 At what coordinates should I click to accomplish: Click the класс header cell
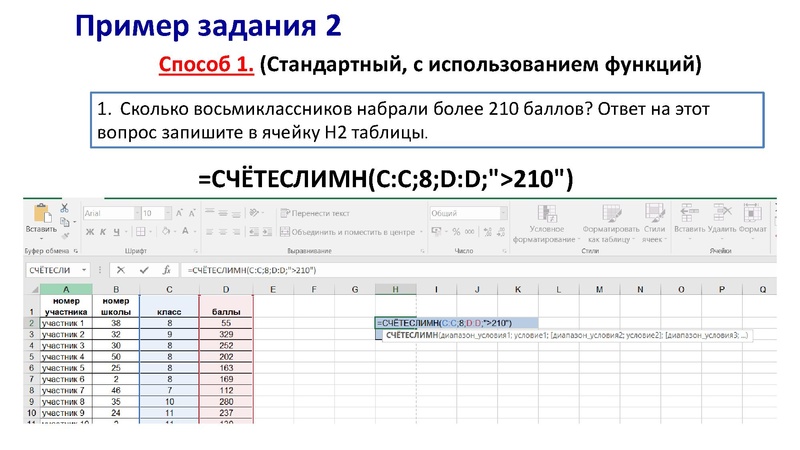click(169, 306)
